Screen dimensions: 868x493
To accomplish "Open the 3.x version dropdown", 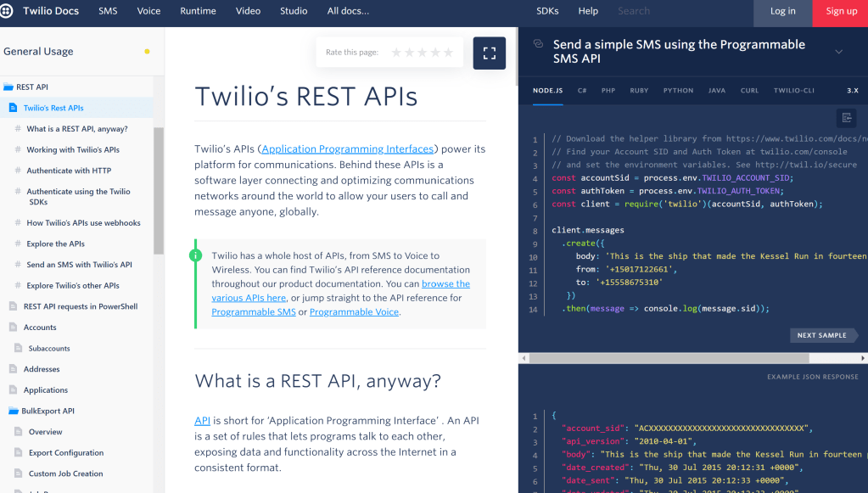I will [852, 90].
